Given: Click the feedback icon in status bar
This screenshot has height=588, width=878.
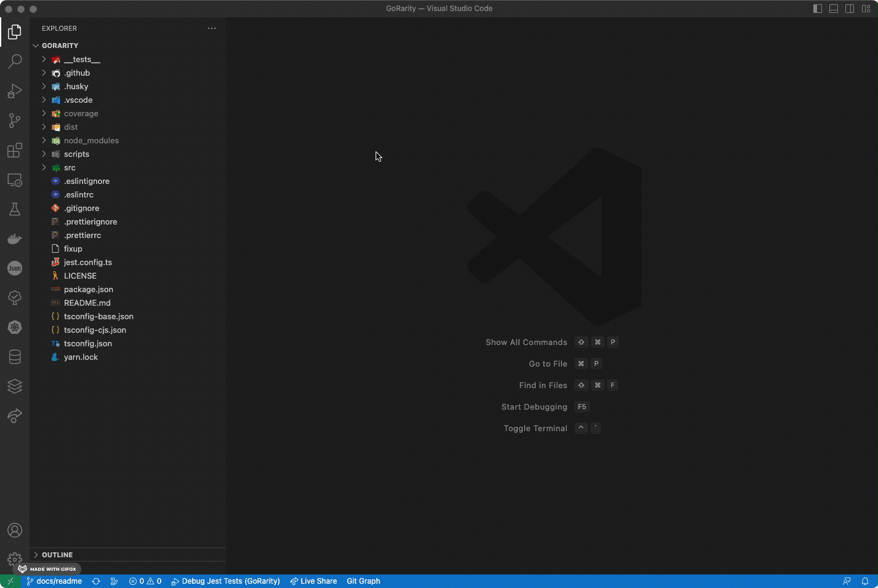Looking at the screenshot, I should (x=847, y=581).
